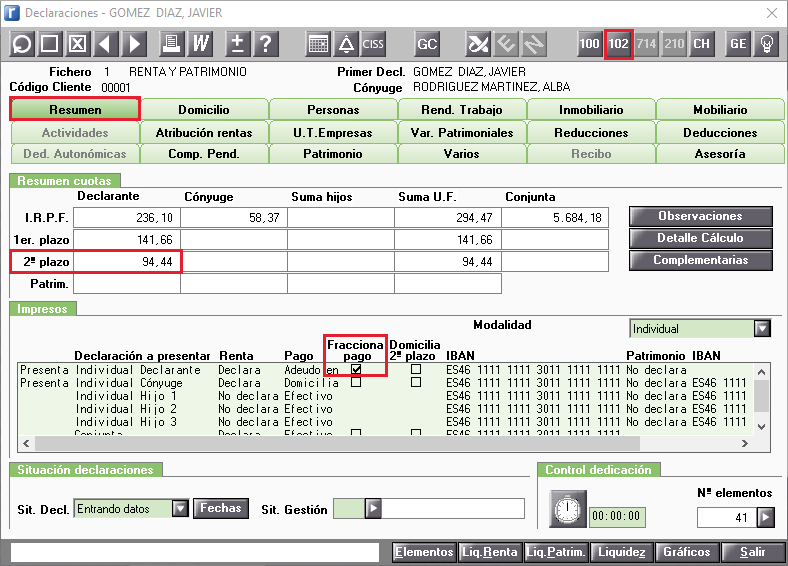This screenshot has height=566, width=788.
Task: Open the Patrimonio tab
Action: 333,154
